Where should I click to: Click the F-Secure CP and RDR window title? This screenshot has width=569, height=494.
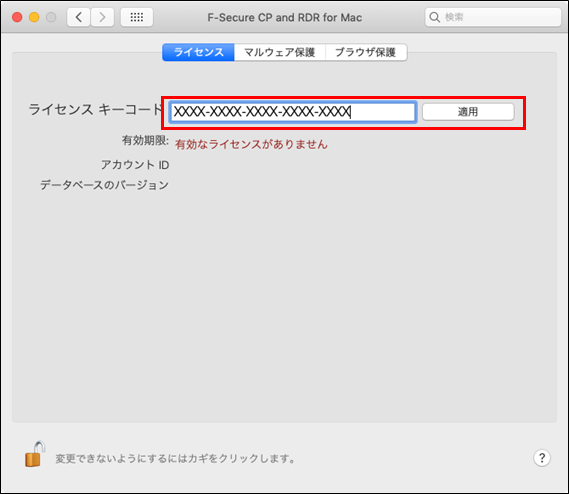click(284, 17)
